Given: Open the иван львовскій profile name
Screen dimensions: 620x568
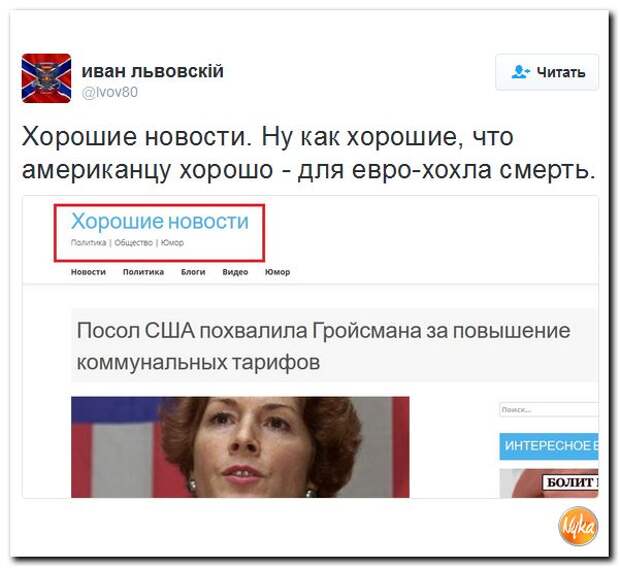Looking at the screenshot, I should tap(153, 71).
